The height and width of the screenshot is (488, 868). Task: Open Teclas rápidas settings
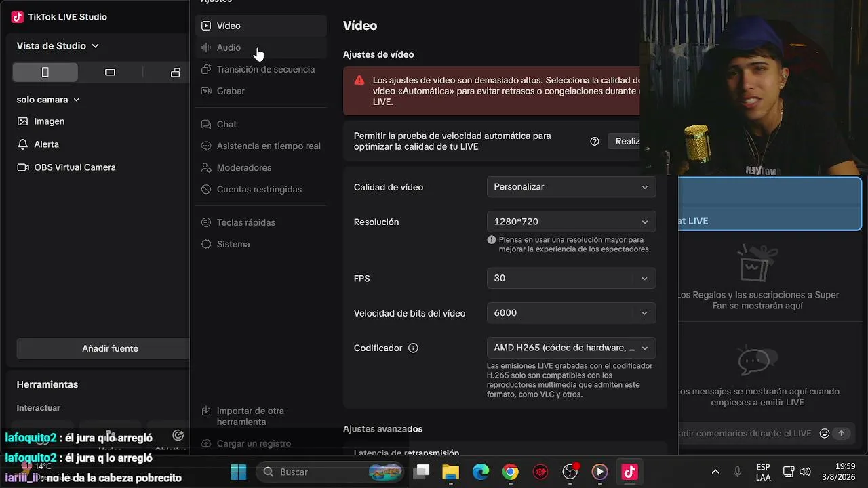(261, 222)
